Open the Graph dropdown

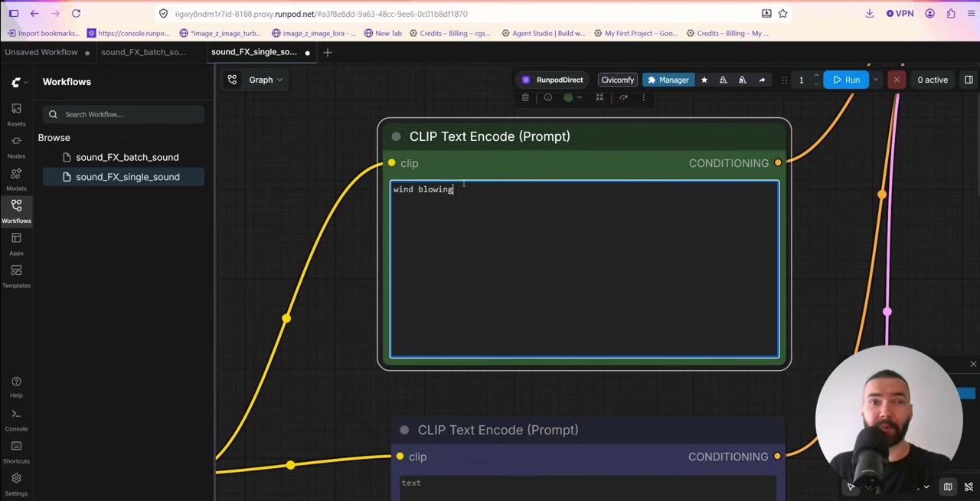266,80
